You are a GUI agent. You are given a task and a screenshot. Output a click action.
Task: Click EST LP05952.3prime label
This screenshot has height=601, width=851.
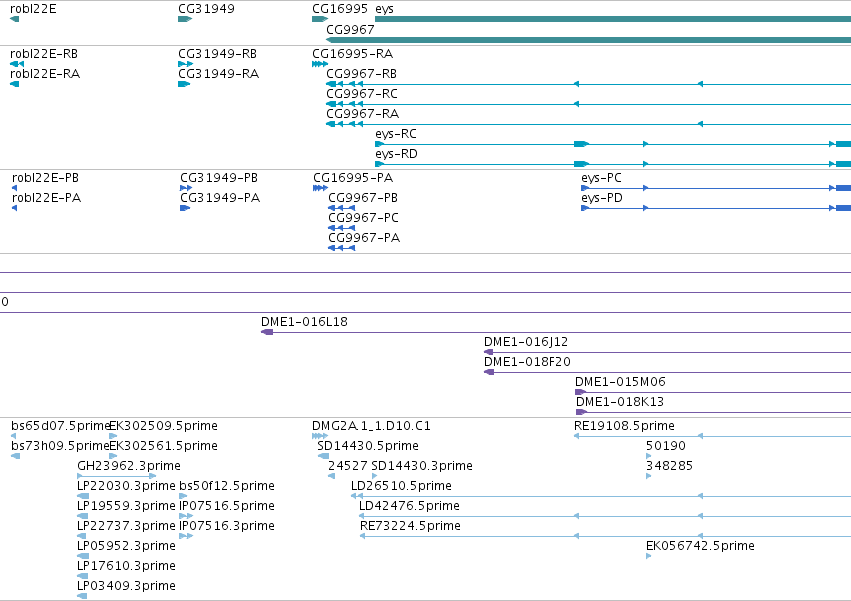click(x=126, y=547)
